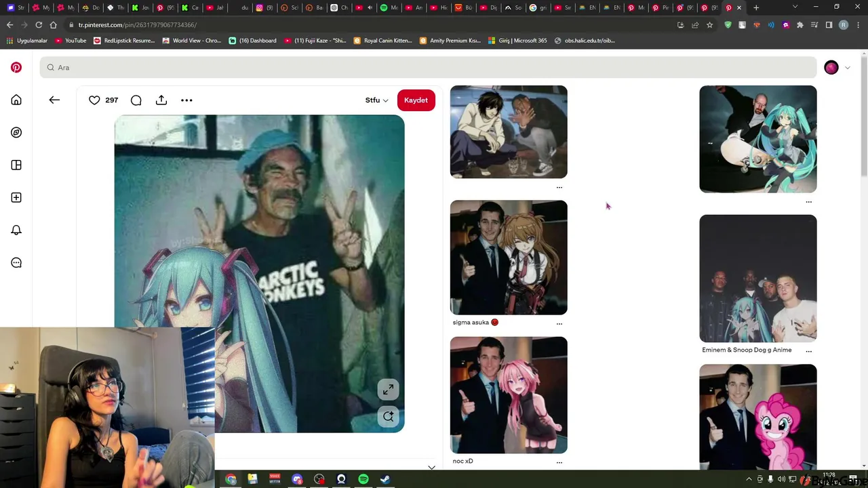
Task: Open the boards icon in the left sidebar
Action: coord(16,165)
